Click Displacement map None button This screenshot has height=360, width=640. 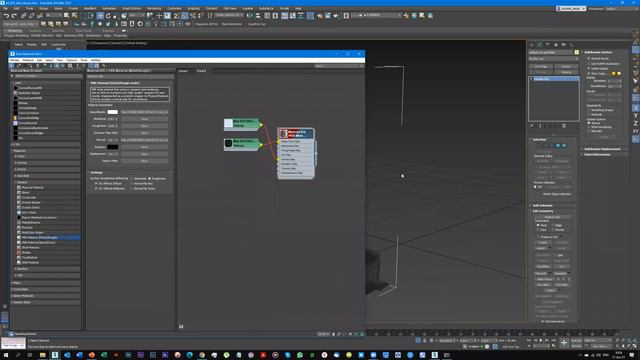(144, 154)
